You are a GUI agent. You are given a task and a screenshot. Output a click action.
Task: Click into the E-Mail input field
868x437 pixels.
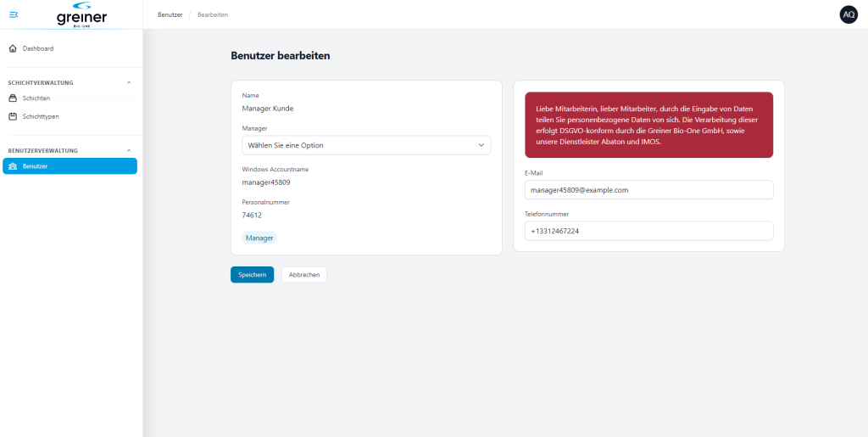click(x=648, y=189)
